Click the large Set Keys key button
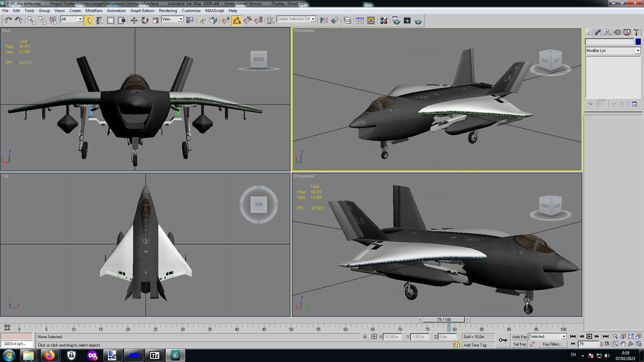 (503, 340)
